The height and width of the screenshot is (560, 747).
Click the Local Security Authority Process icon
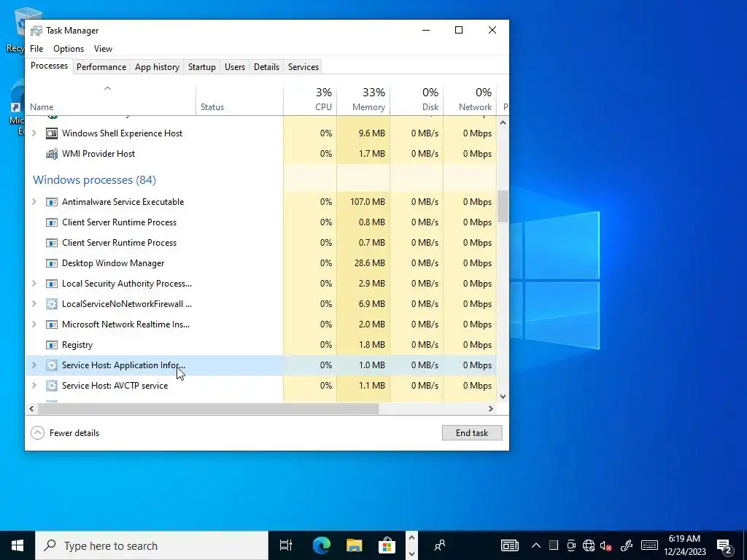(52, 284)
